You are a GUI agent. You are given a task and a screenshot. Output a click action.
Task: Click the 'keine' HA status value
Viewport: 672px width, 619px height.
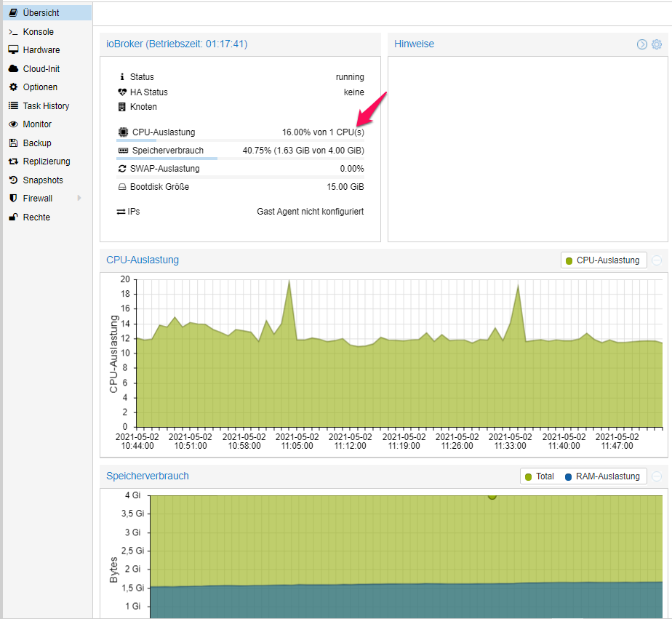(x=353, y=92)
